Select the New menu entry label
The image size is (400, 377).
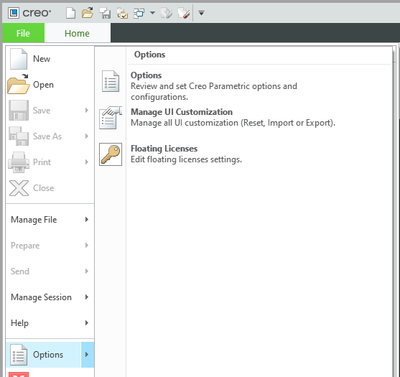[42, 59]
